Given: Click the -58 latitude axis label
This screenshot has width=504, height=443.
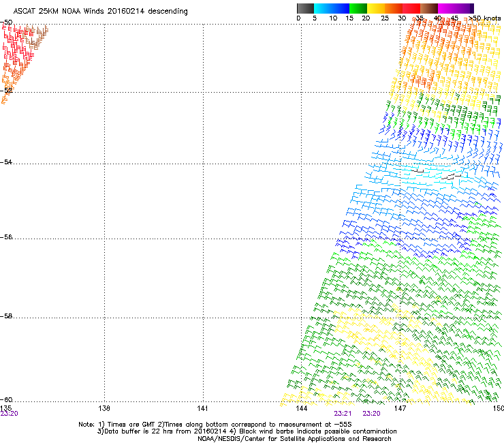Looking at the screenshot, I should [6, 316].
